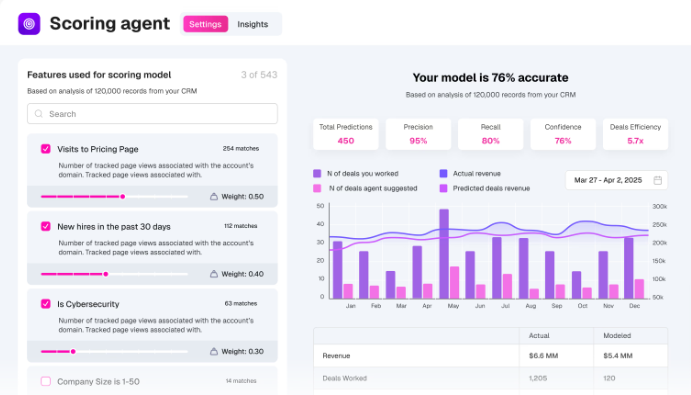
Task: Click the Actual column header
Action: pos(539,336)
